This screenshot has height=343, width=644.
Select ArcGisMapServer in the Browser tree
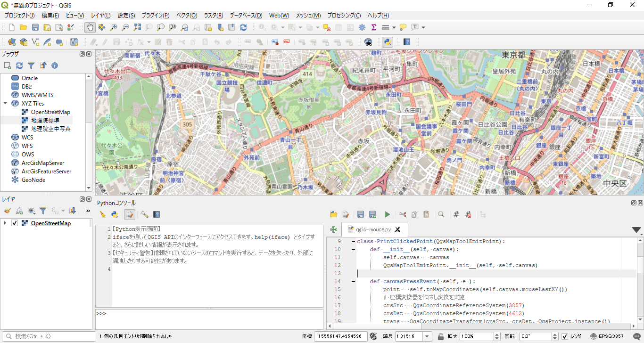point(42,163)
